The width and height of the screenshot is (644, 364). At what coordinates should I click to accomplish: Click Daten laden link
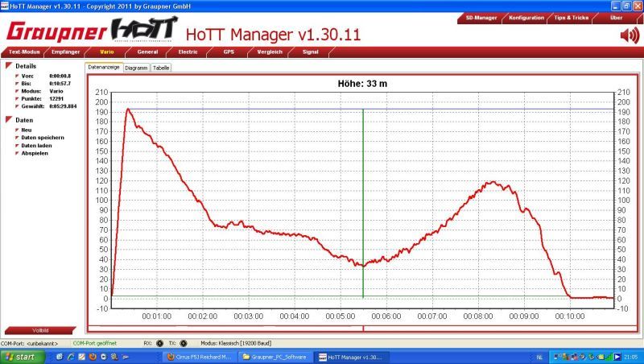click(x=36, y=146)
